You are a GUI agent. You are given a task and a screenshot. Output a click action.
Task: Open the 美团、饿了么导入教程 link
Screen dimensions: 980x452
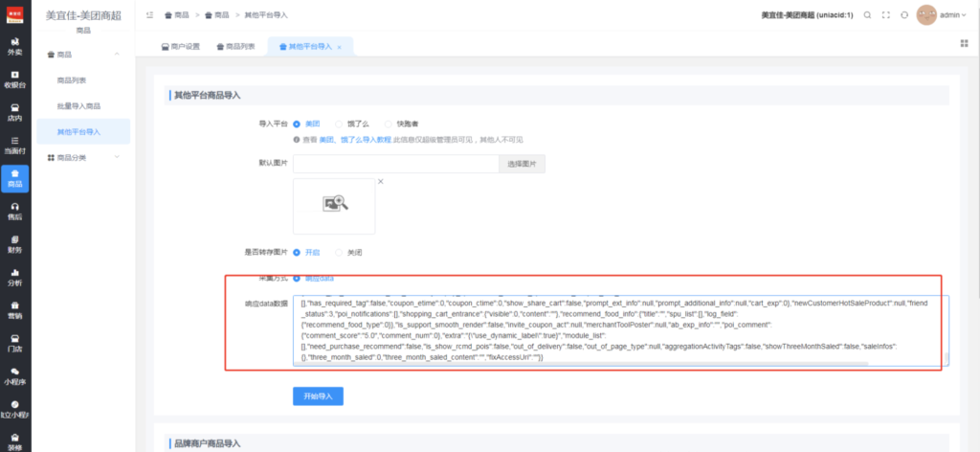(x=355, y=140)
